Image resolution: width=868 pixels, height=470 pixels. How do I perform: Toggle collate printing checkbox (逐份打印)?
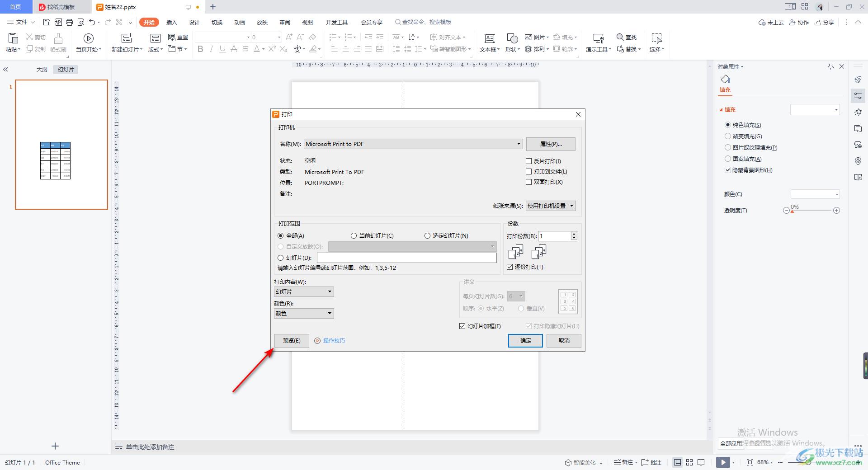pos(510,267)
